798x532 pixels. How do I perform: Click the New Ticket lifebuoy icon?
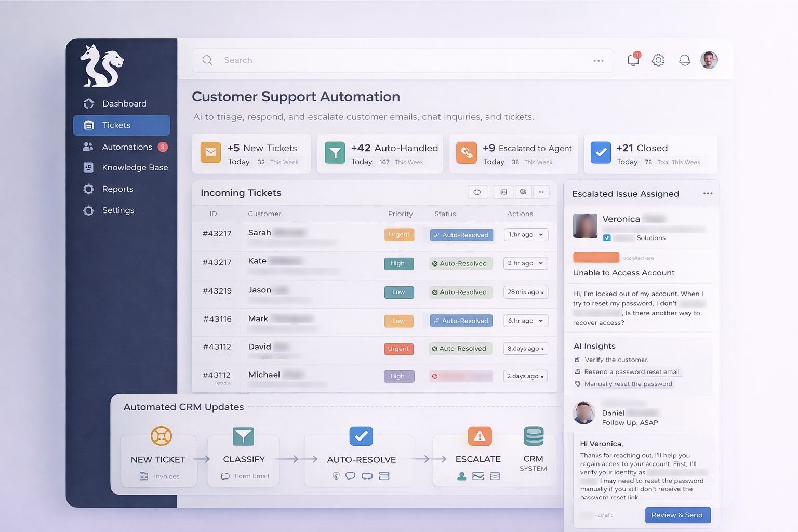point(161,436)
